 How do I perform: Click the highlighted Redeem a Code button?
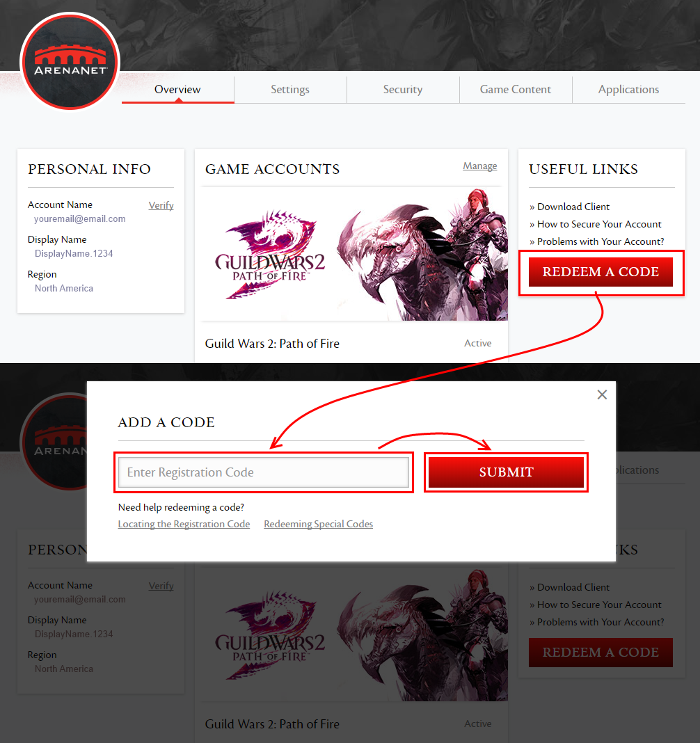(600, 272)
